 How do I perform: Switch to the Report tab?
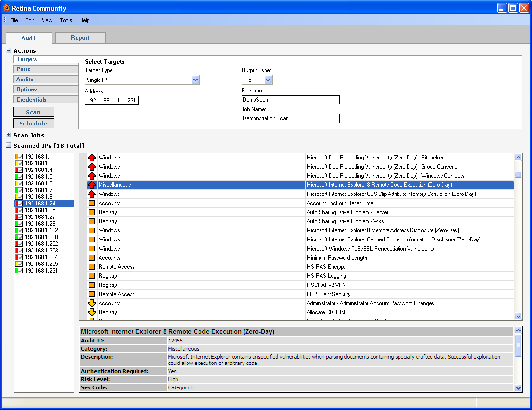tap(80, 38)
